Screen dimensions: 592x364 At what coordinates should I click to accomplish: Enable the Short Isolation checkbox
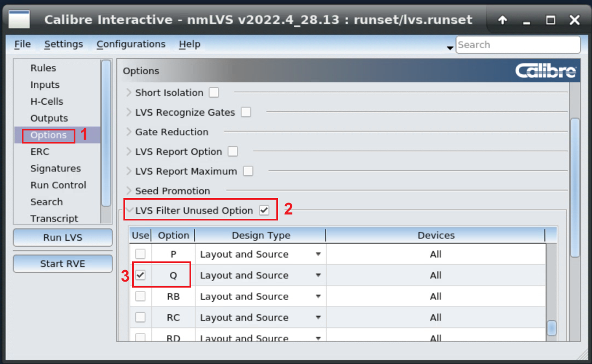pos(214,93)
